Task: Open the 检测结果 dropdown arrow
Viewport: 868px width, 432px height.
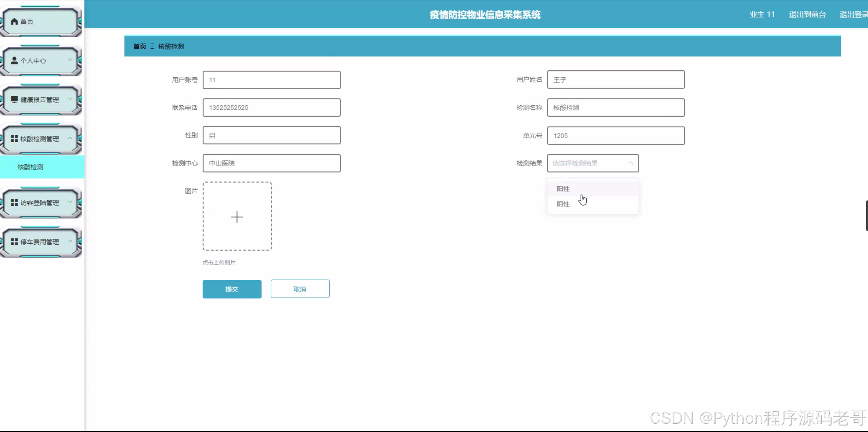Action: [x=630, y=163]
